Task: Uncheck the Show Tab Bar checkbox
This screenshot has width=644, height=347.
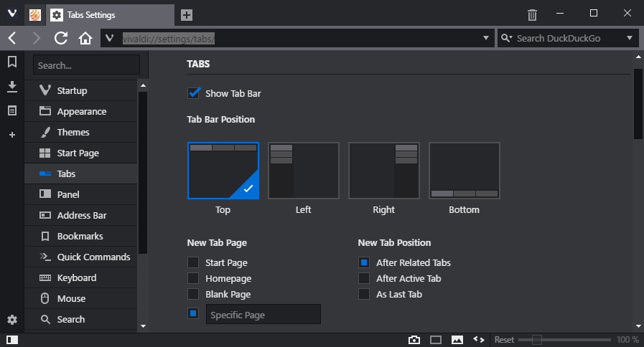Action: pos(193,93)
